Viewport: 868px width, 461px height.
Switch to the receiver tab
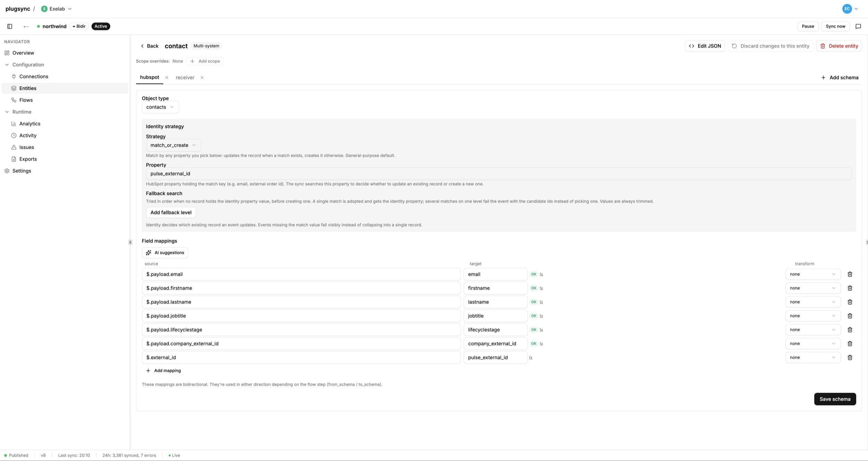pyautogui.click(x=185, y=78)
